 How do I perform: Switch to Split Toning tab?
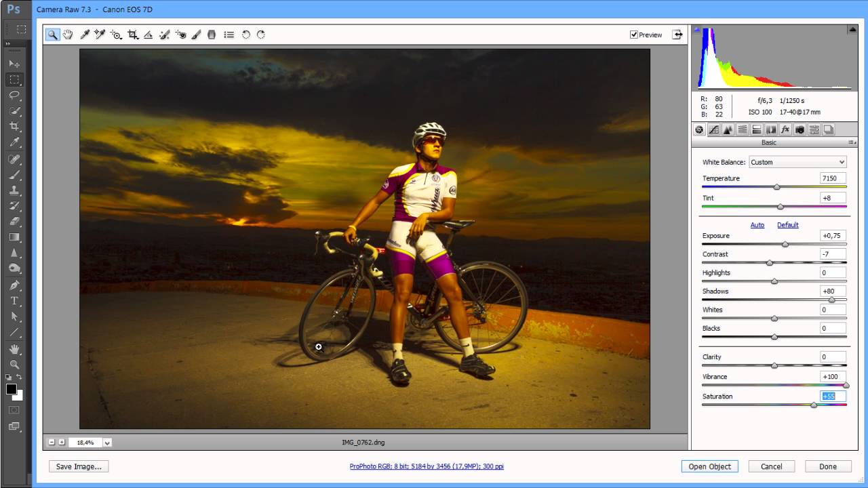(757, 129)
